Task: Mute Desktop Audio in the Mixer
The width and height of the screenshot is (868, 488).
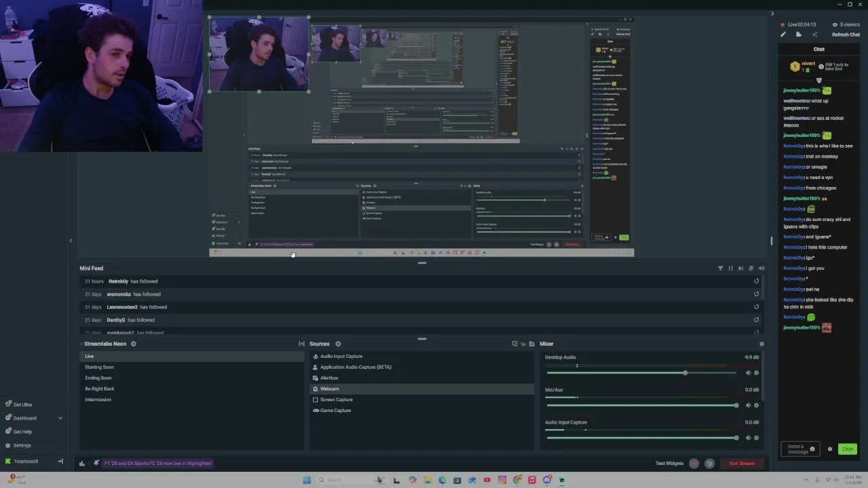Action: point(748,373)
